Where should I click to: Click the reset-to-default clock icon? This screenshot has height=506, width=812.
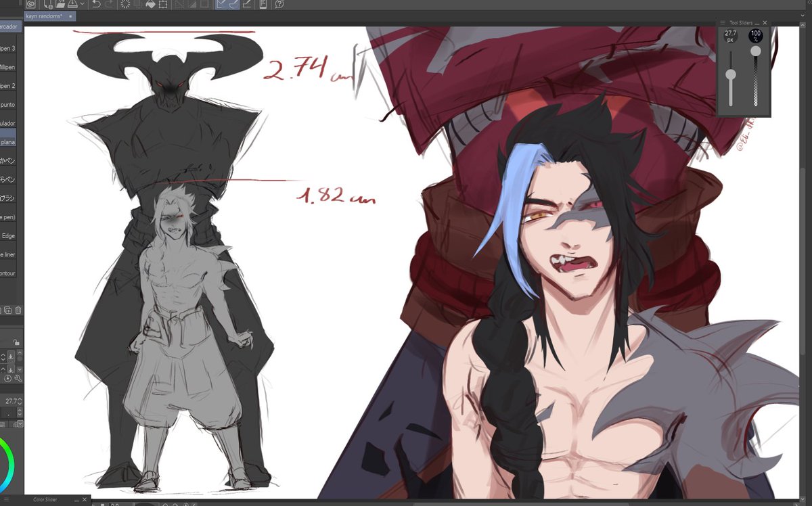pos(7,379)
